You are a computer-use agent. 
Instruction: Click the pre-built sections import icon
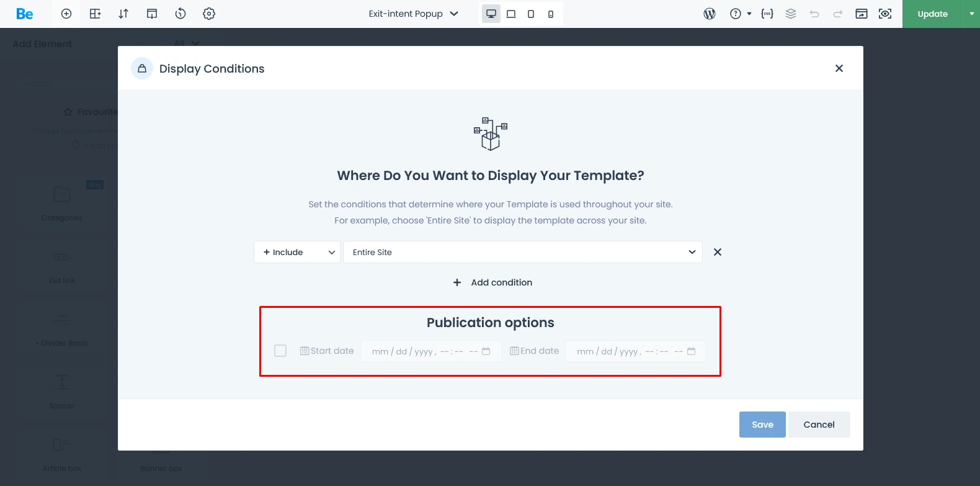tap(152, 14)
